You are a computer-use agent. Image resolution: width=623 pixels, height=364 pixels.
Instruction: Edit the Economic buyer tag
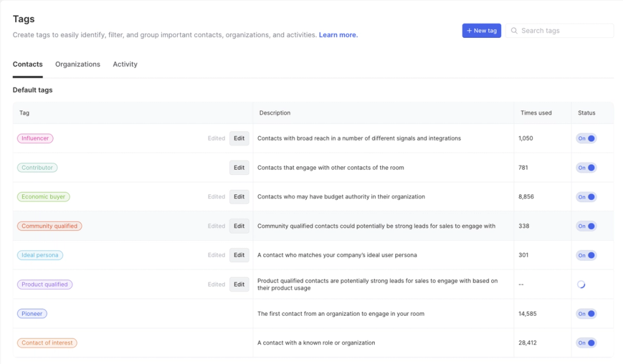[x=239, y=197]
